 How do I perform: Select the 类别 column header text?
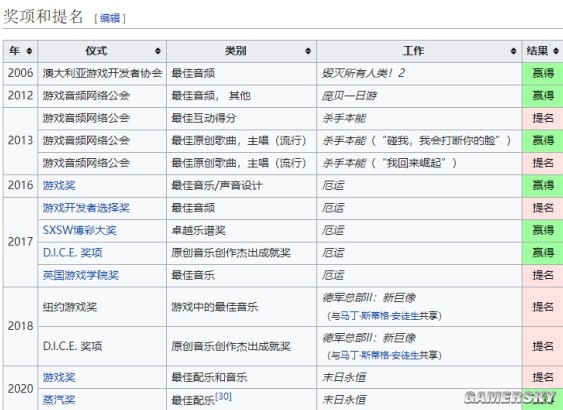[x=236, y=51]
